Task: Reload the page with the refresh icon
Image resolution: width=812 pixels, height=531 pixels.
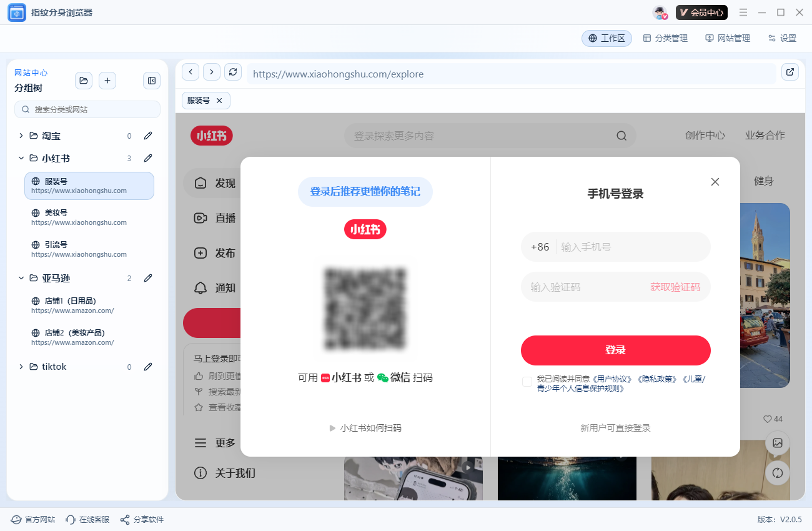Action: point(233,72)
